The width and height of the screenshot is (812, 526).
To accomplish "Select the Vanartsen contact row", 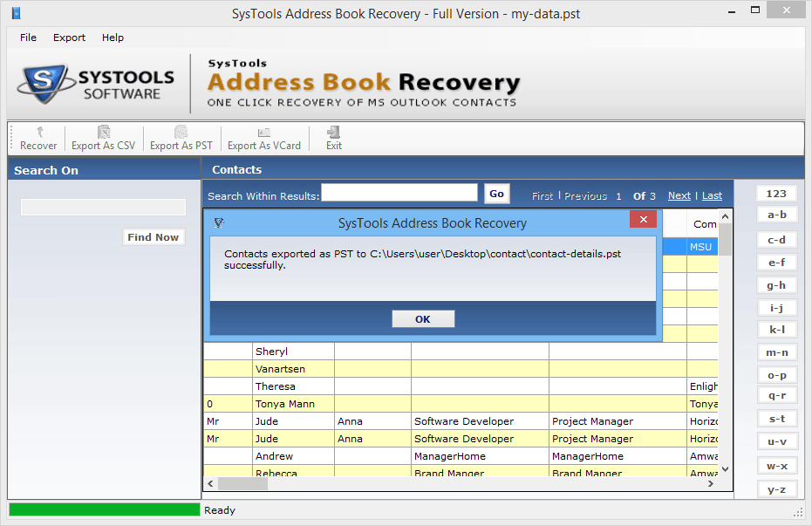I will pos(461,369).
